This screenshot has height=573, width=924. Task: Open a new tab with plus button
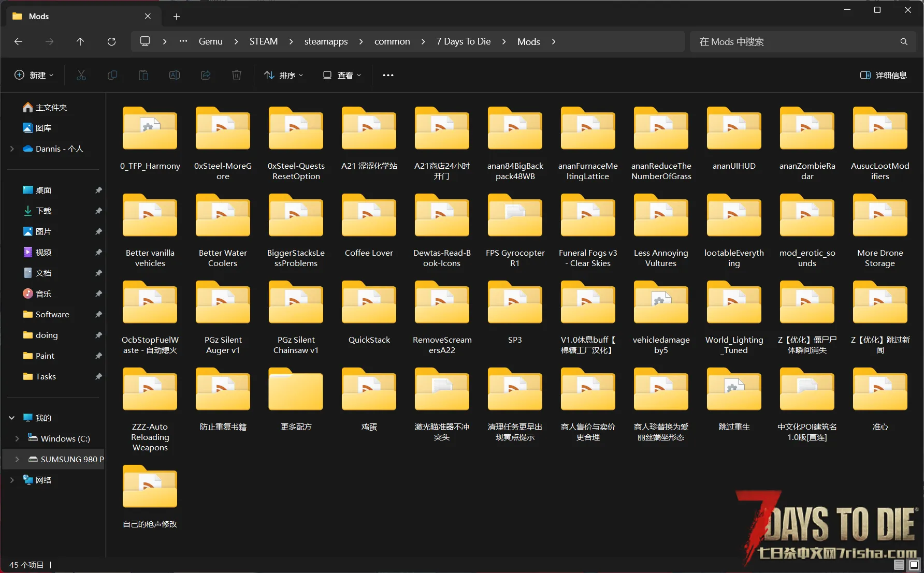point(177,17)
